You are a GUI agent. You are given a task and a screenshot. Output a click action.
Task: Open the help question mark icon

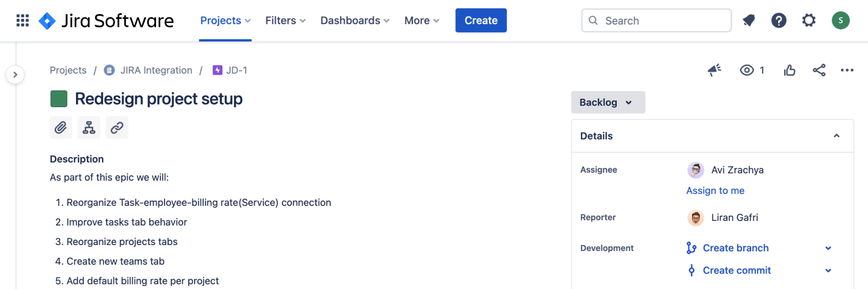(779, 20)
